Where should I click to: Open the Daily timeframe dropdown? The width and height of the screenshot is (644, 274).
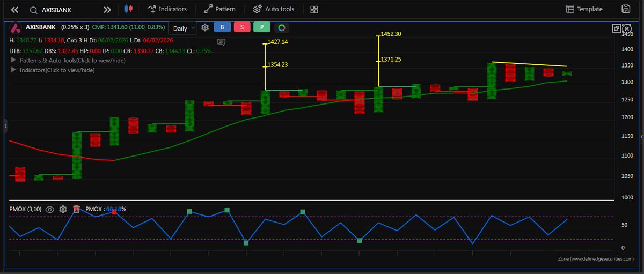point(182,28)
